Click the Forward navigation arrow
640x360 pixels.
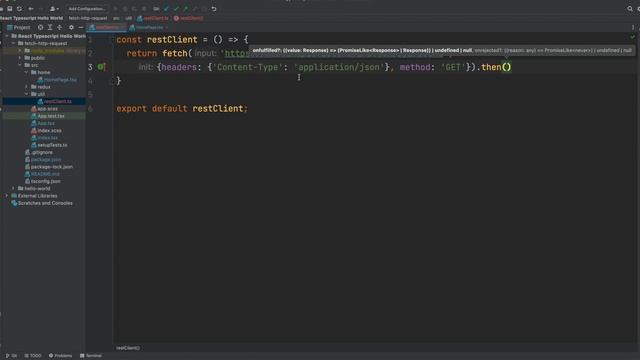click(41, 9)
